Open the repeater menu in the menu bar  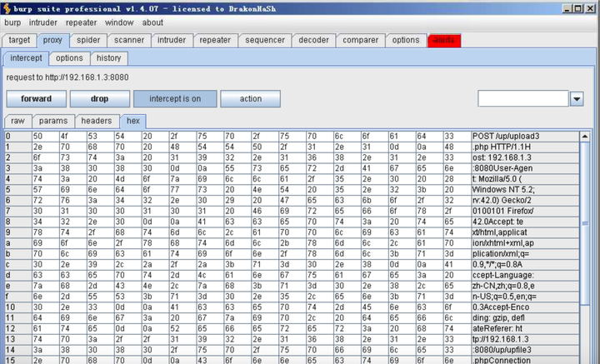(81, 22)
